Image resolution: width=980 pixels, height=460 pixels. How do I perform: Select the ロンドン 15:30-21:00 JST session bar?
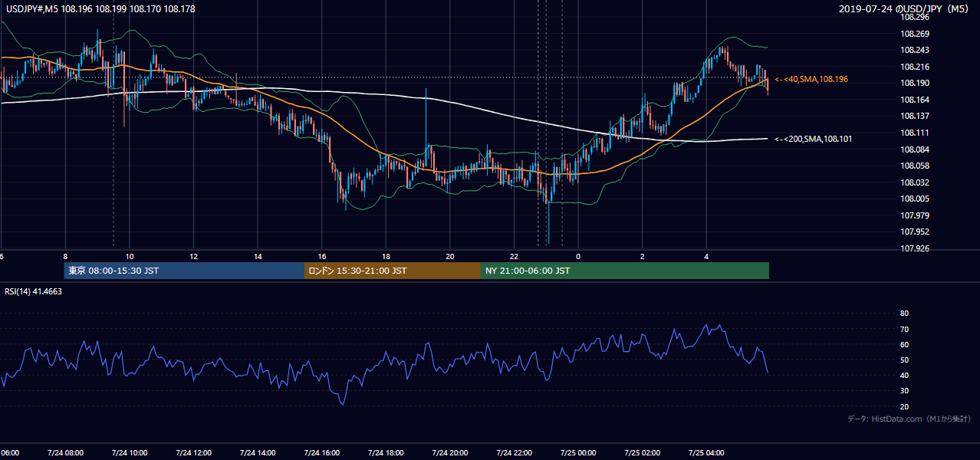tap(393, 271)
